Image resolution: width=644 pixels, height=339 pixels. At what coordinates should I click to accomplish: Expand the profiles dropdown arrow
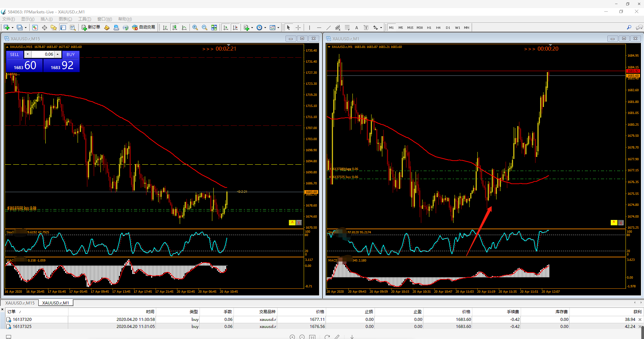tap(26, 28)
